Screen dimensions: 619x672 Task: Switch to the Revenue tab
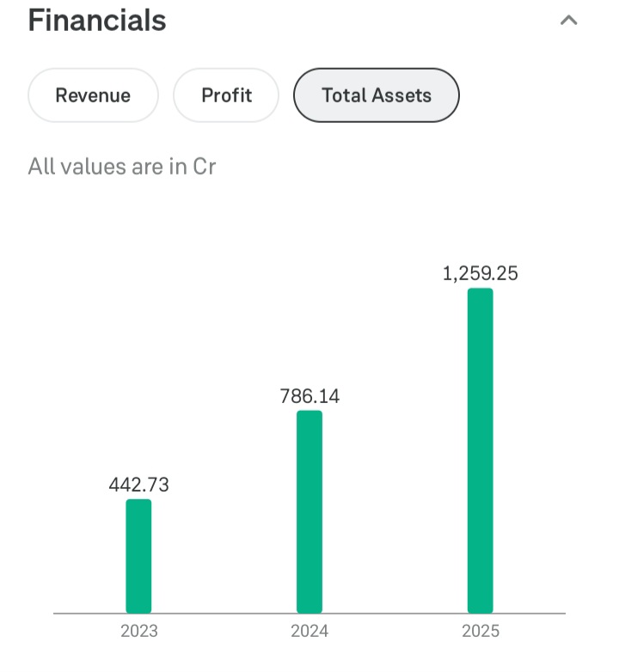pyautogui.click(x=93, y=95)
